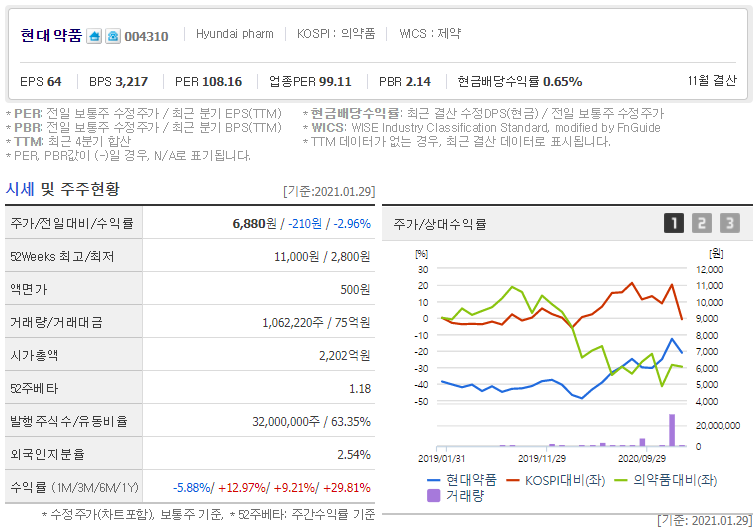Viewport: 754px width, 529px height.
Task: Click 외국인지분율 value 2.54%
Action: [x=354, y=454]
